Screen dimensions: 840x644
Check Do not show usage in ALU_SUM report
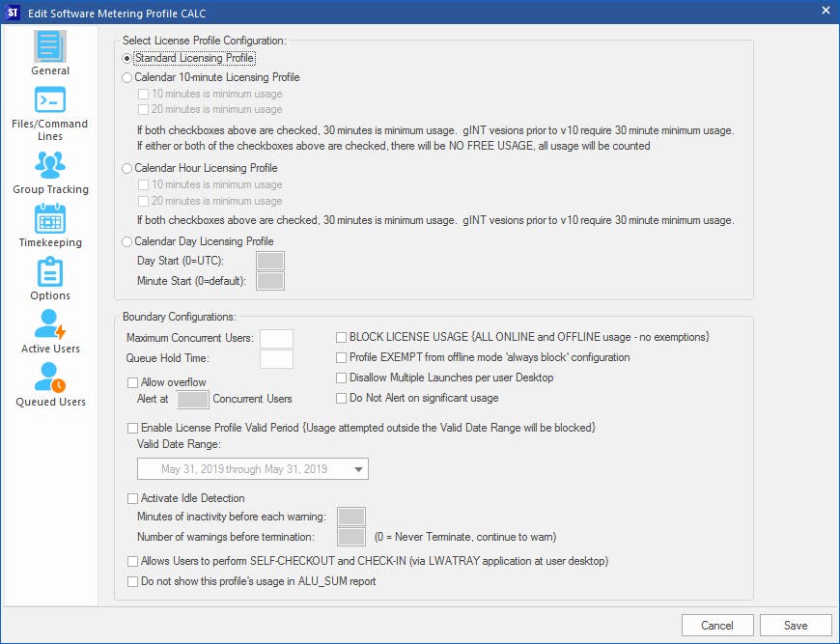132,581
